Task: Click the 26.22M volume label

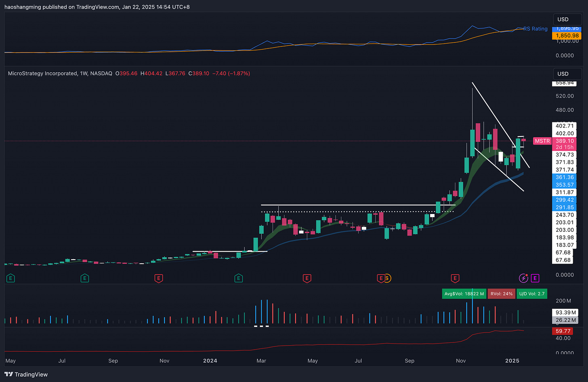Action: tap(565, 320)
